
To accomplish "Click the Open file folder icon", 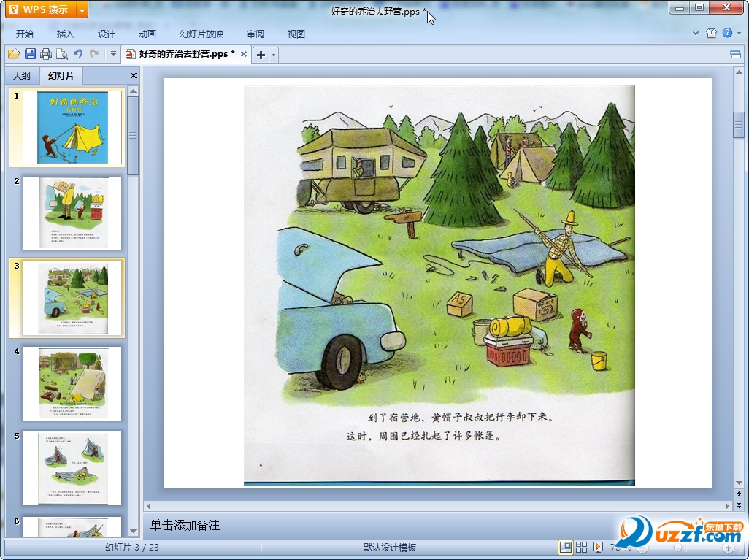I will tap(14, 54).
